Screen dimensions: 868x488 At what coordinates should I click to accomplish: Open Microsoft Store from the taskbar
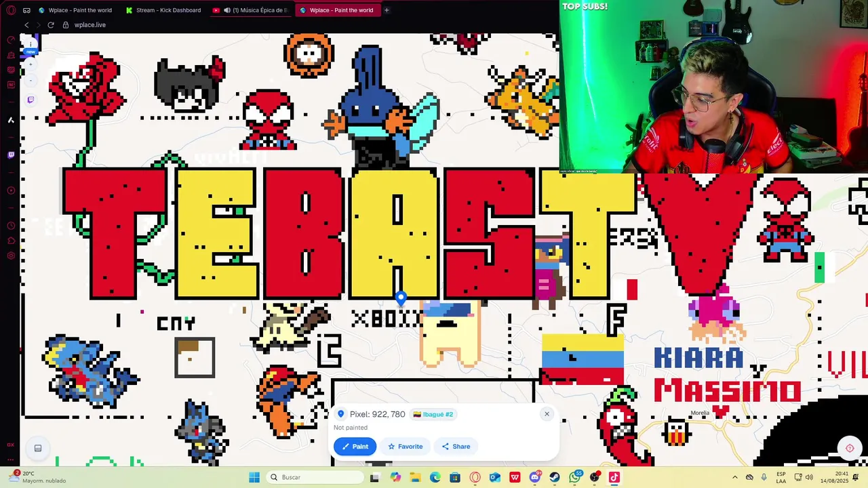pos(455,477)
